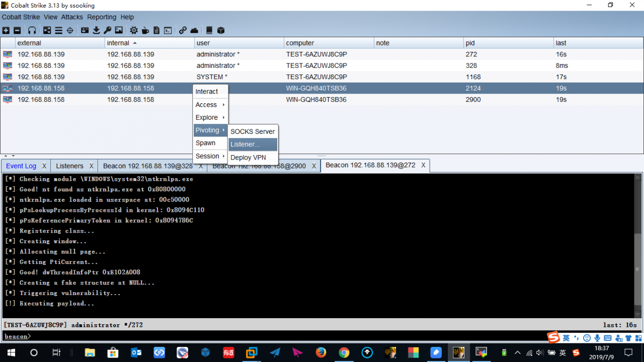
Task: Choose Spawn from the context menu
Action: click(x=210, y=143)
